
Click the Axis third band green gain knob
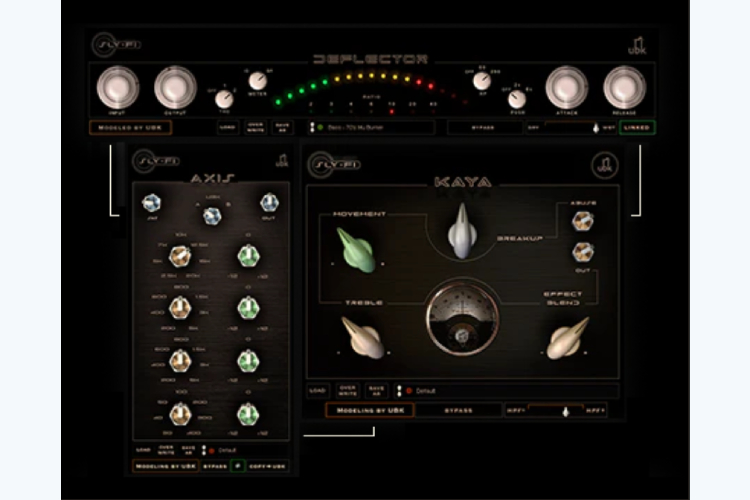click(248, 361)
